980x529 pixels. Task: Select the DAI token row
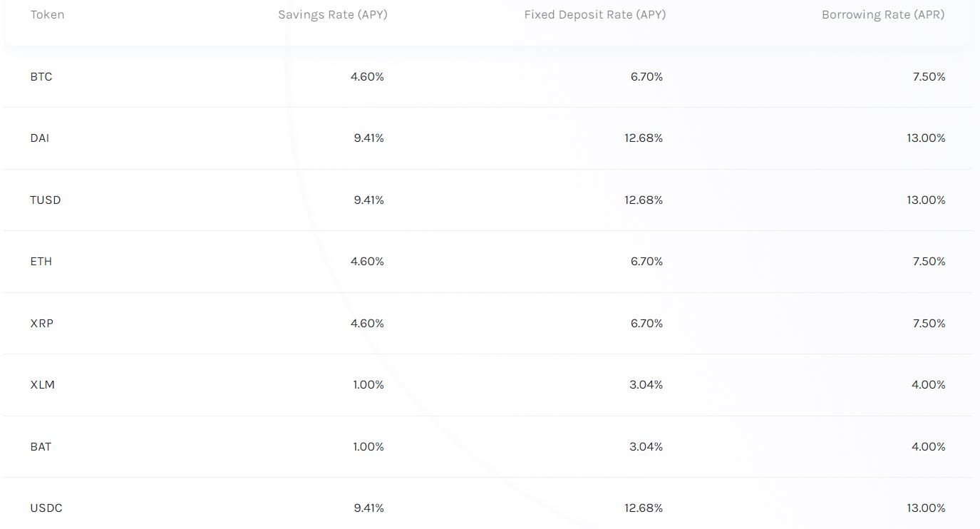point(488,138)
